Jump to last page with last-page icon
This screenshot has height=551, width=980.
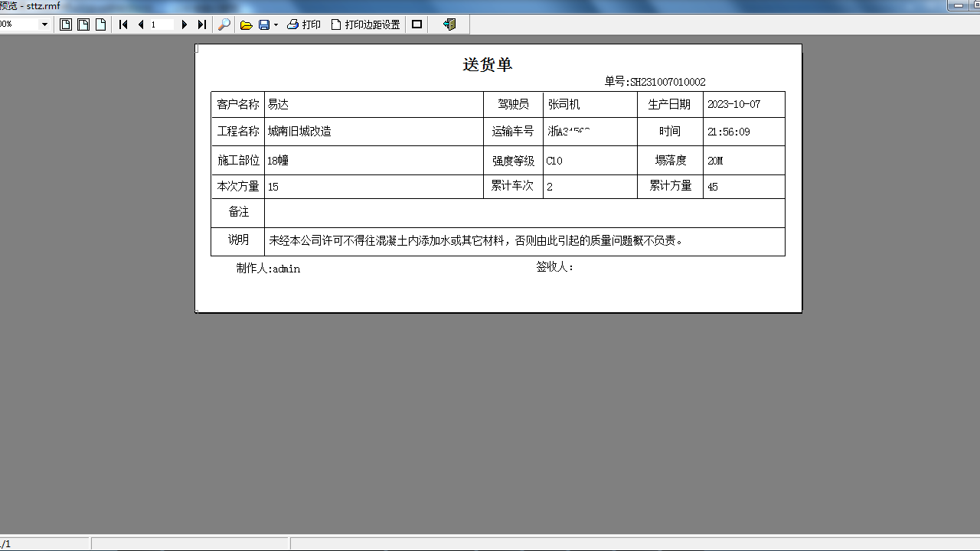[x=201, y=24]
